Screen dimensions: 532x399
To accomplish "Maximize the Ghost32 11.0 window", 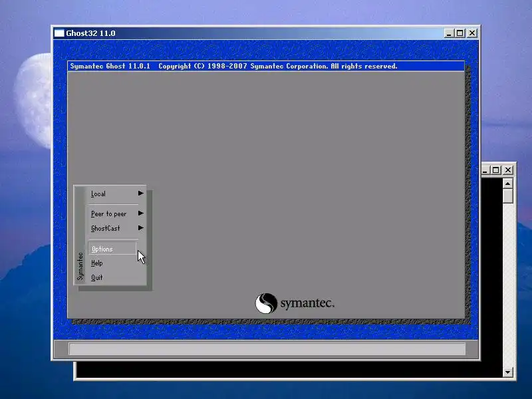I will (x=460, y=33).
